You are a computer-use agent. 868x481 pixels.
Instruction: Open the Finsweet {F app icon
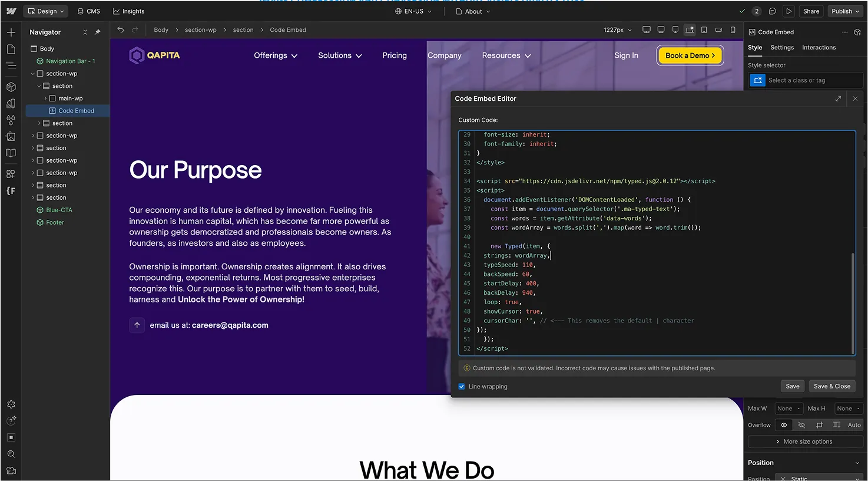tap(11, 190)
